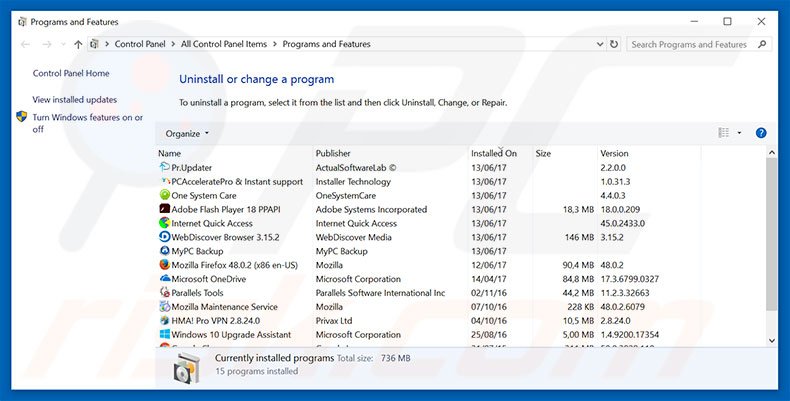Click the Adobe Flash Player icon
Image resolution: width=790 pixels, height=401 pixels.
click(x=164, y=209)
